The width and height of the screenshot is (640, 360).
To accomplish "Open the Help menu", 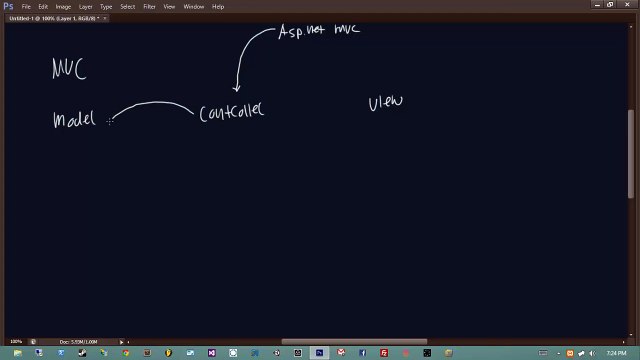I will pos(218,7).
